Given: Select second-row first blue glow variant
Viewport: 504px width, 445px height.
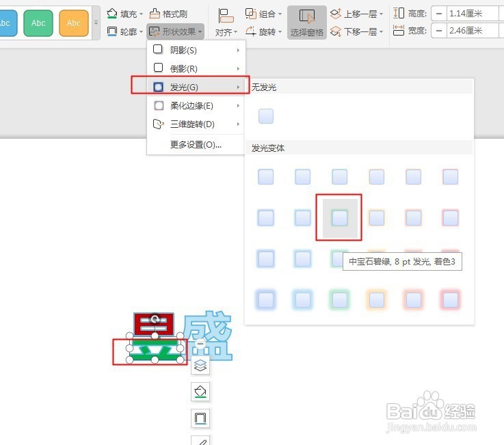Looking at the screenshot, I should click(x=266, y=218).
